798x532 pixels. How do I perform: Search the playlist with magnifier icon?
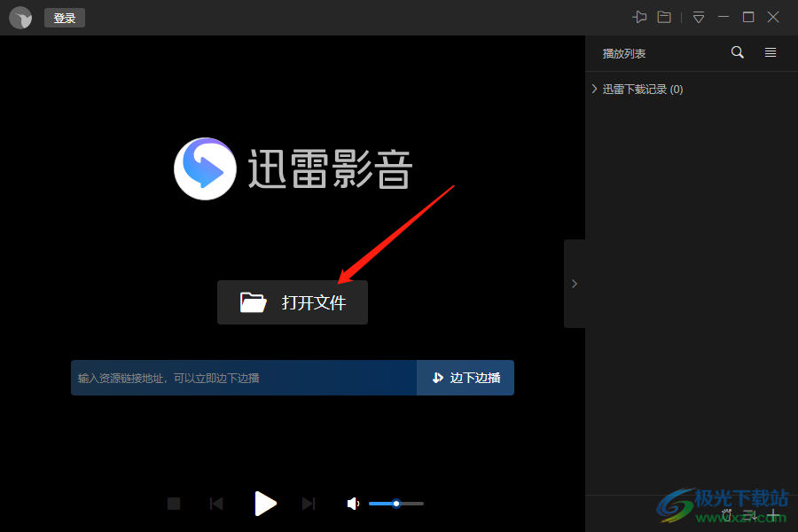(737, 53)
